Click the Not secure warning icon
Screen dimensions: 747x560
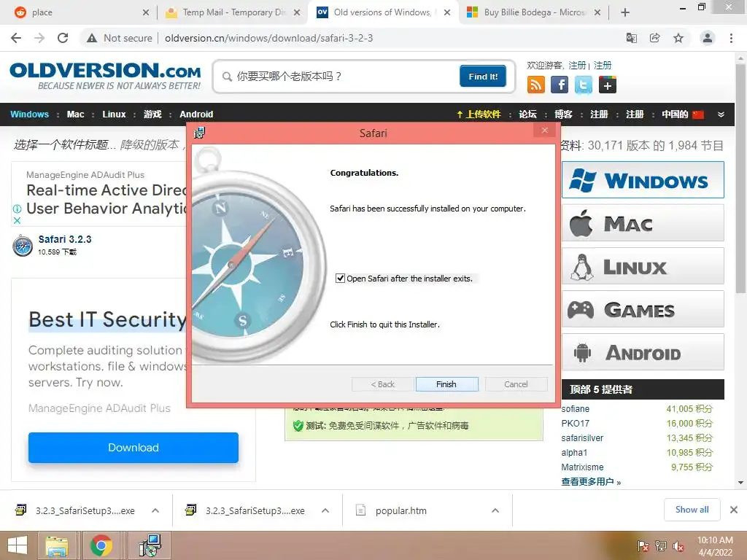[92, 38]
